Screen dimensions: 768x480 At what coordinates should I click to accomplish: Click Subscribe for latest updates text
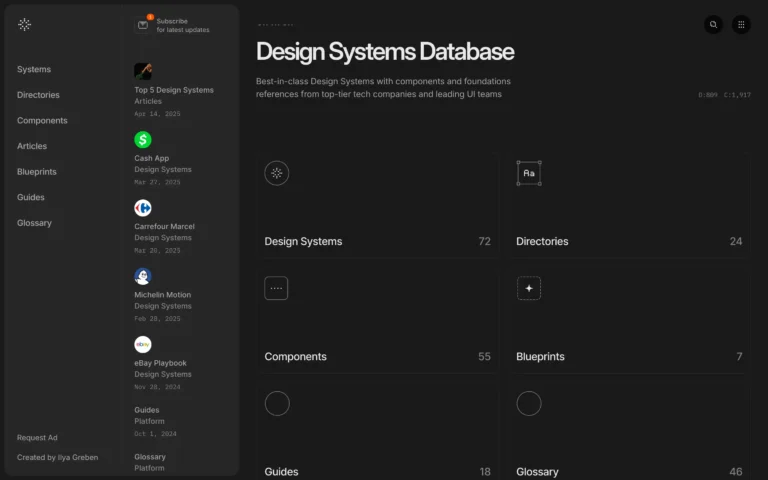pos(183,25)
